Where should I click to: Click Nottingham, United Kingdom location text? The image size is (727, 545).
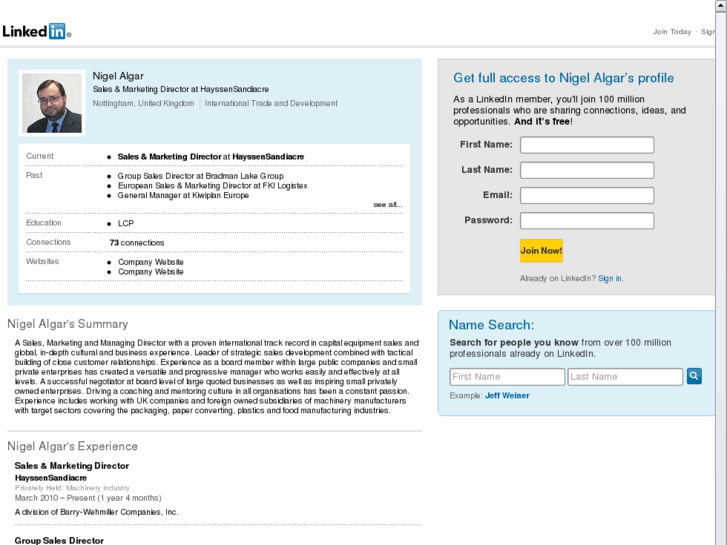click(143, 103)
